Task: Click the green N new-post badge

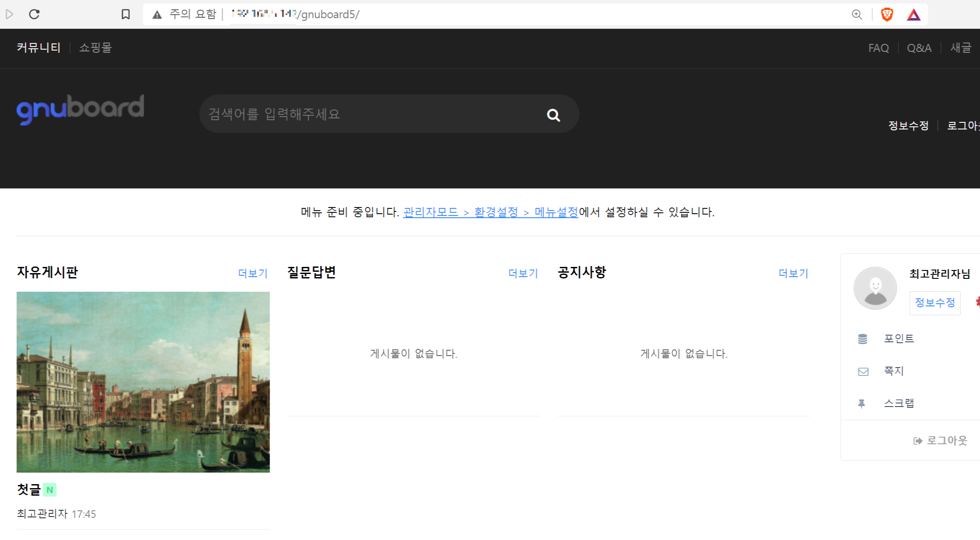Action: pos(50,490)
